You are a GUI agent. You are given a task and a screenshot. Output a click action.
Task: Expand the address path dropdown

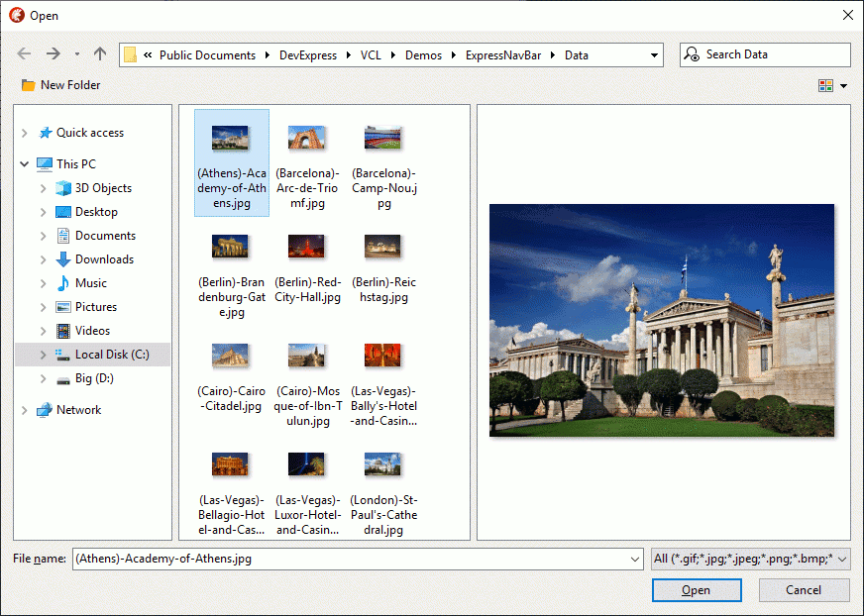coord(654,55)
